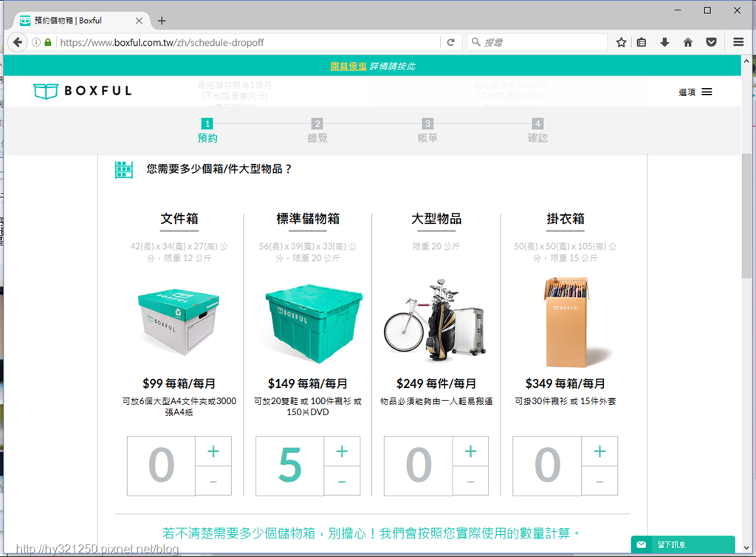Go back using the browser back arrow
Image resolution: width=756 pixels, height=557 pixels.
(18, 42)
